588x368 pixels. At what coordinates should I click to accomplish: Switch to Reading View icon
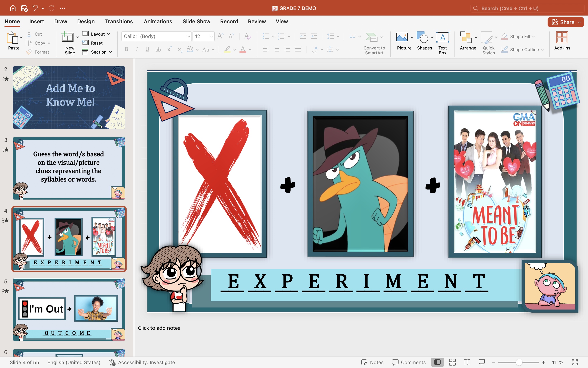(x=467, y=362)
